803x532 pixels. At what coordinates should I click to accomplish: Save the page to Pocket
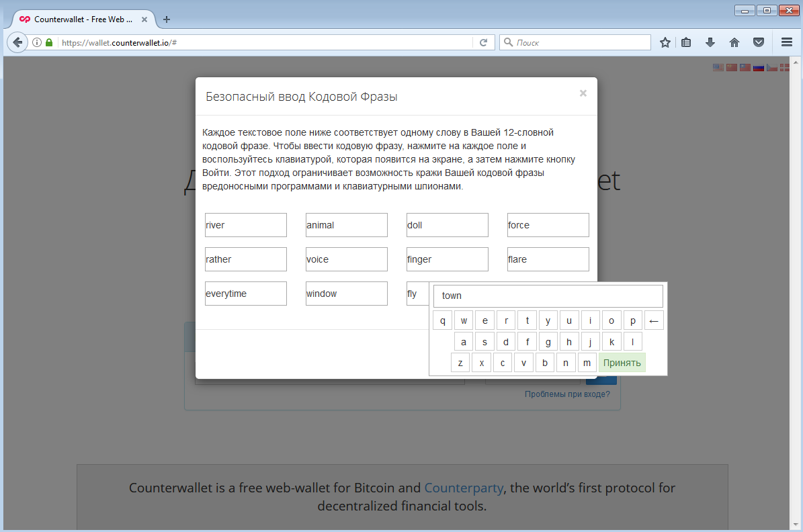759,42
